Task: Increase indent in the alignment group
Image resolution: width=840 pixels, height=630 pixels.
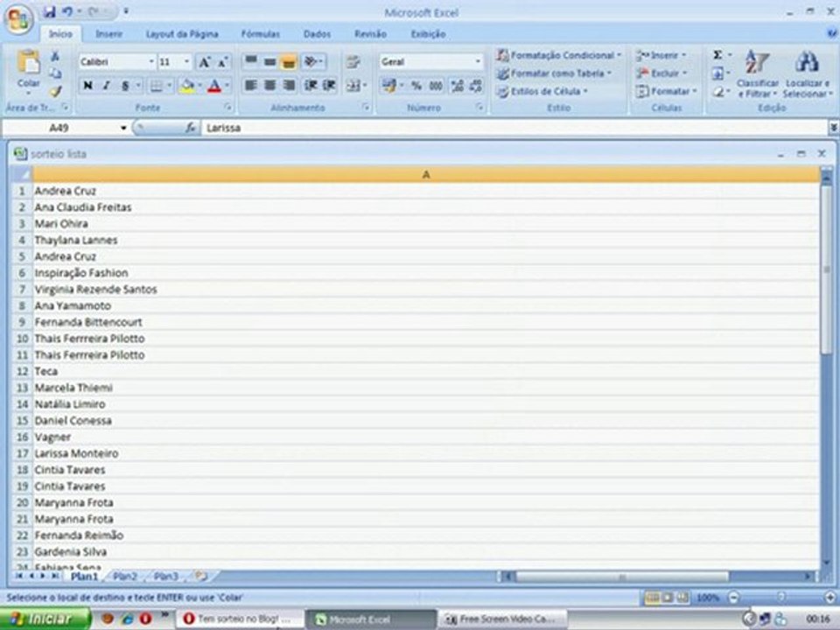Action: [x=330, y=85]
